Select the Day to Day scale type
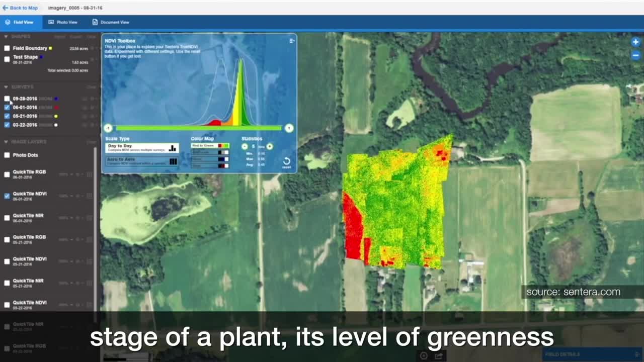Viewport: 644px width, 362px height. (142, 148)
